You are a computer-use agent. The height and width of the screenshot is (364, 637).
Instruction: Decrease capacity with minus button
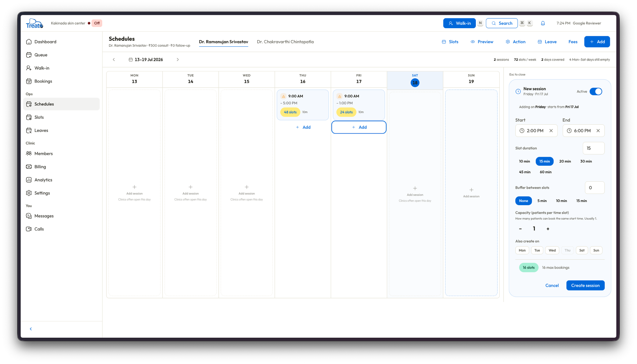coord(520,229)
